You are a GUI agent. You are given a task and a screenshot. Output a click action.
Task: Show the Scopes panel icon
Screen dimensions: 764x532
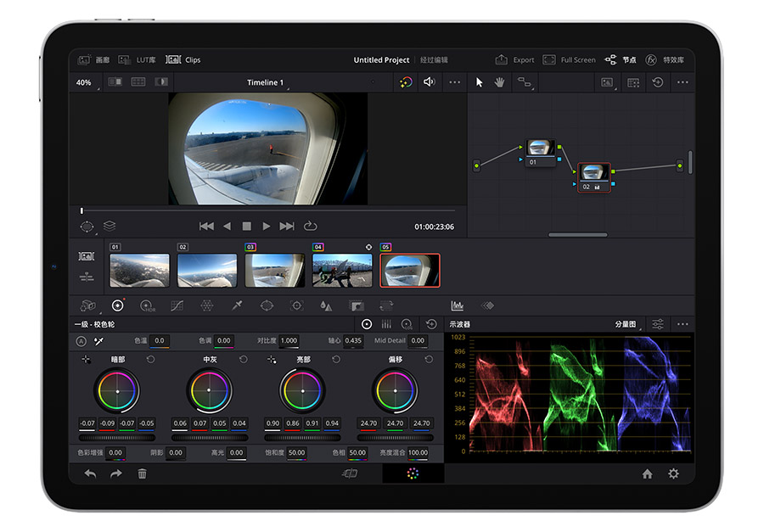(x=457, y=306)
